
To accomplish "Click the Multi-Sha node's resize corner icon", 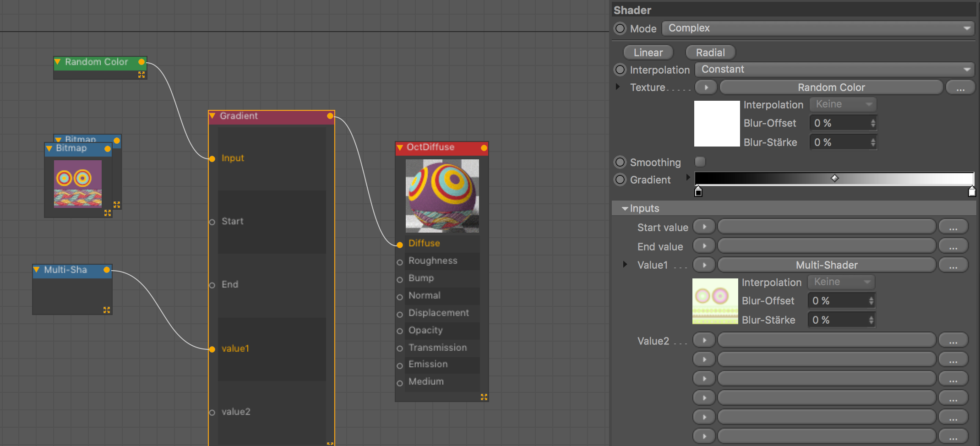I will point(107,310).
